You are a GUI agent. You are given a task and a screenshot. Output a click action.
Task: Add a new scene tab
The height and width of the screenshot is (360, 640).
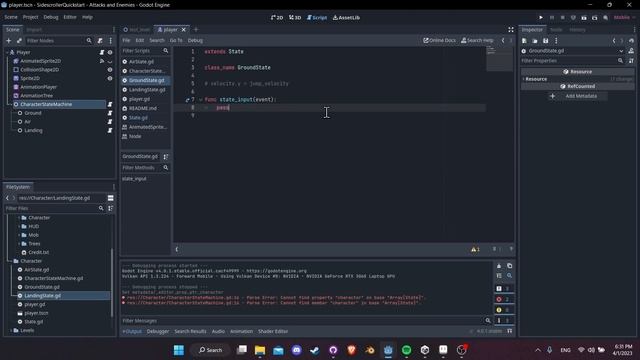click(196, 29)
